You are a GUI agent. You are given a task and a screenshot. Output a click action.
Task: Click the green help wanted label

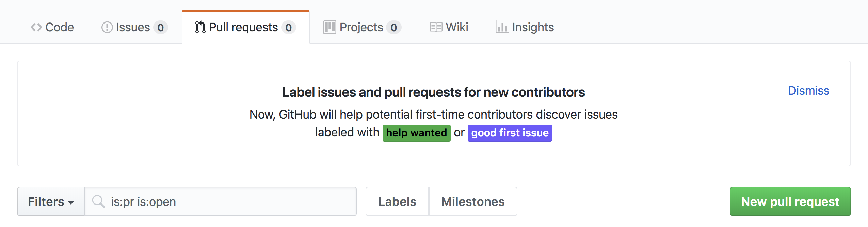416,133
